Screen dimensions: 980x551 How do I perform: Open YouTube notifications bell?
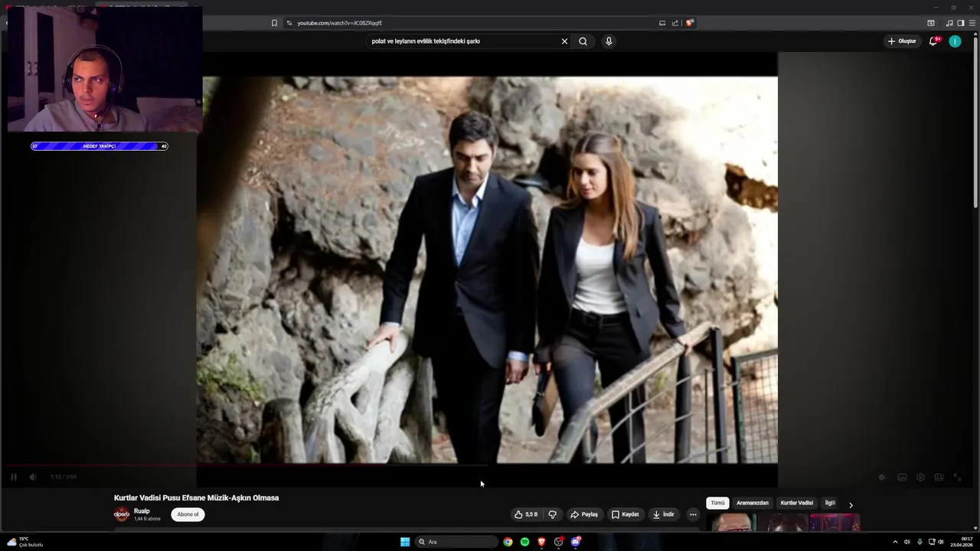(933, 41)
